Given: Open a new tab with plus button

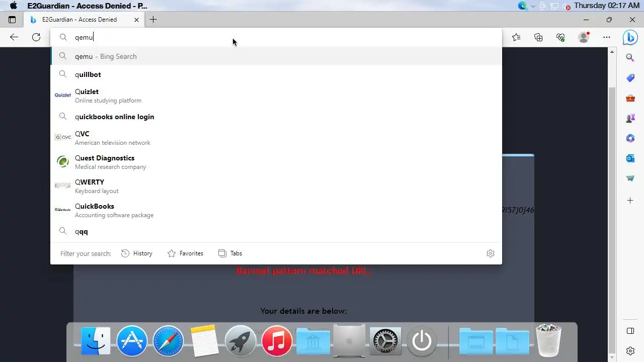Looking at the screenshot, I should point(153,20).
